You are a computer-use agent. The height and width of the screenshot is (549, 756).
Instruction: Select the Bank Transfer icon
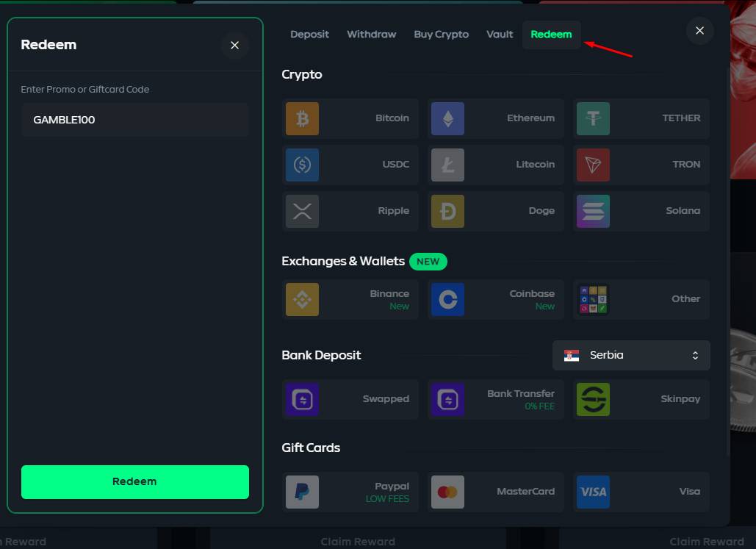click(x=447, y=400)
